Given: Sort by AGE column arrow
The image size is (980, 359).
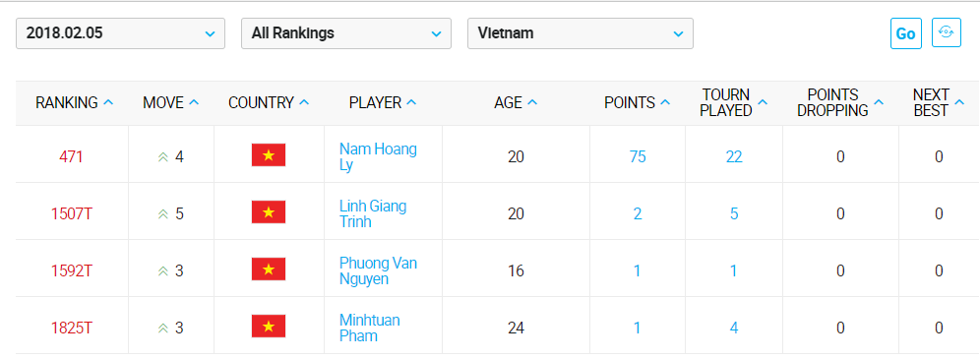Looking at the screenshot, I should (532, 103).
